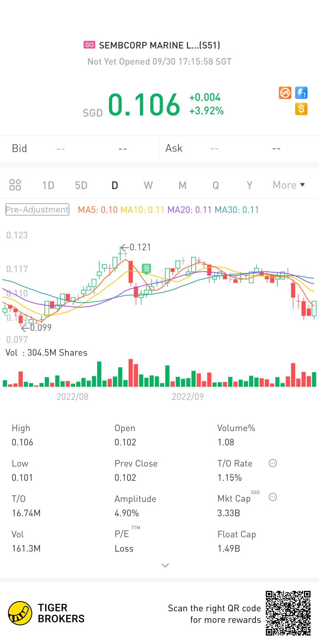Select the W weekly chart tab
Viewport: 319px width, 644px height.
(148, 186)
